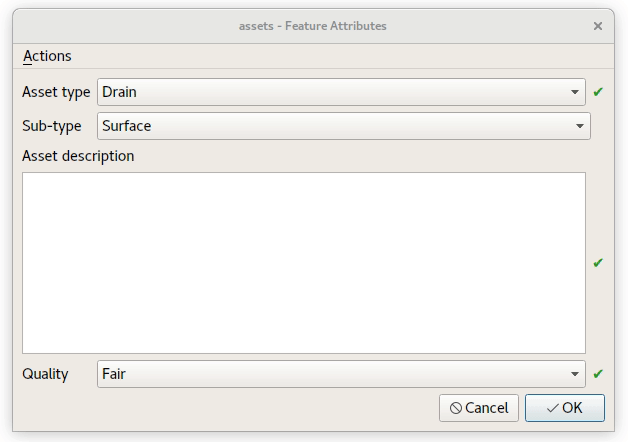Image resolution: width=628 pixels, height=442 pixels.
Task: Click the green checkmark beside Asset description
Action: [x=598, y=263]
